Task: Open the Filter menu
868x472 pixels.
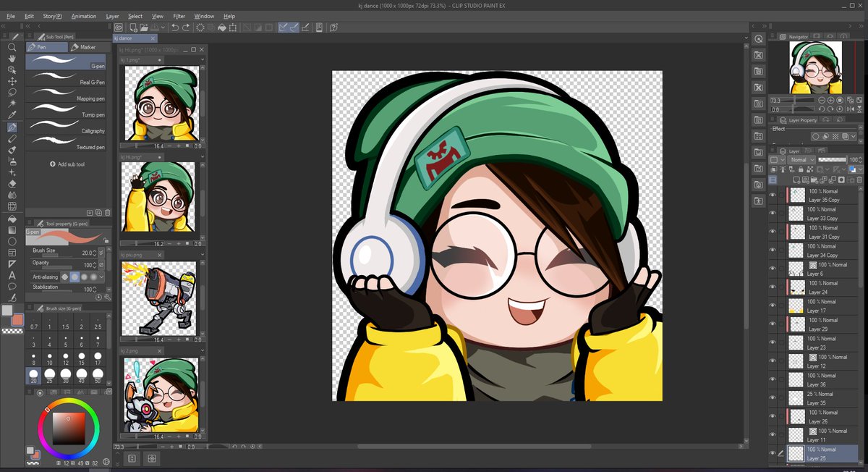Action: click(x=179, y=15)
